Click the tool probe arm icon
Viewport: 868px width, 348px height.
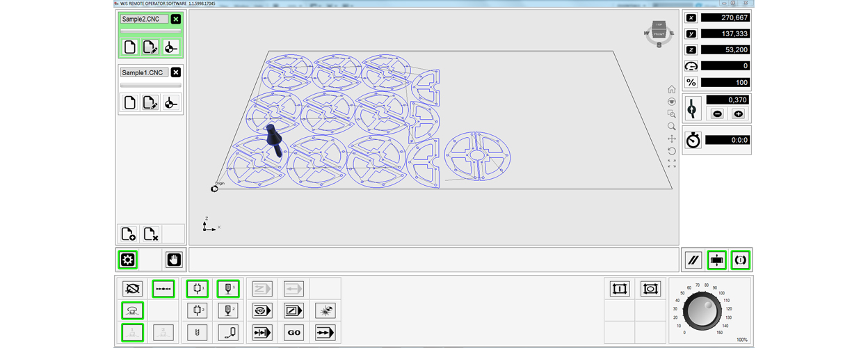click(x=228, y=333)
